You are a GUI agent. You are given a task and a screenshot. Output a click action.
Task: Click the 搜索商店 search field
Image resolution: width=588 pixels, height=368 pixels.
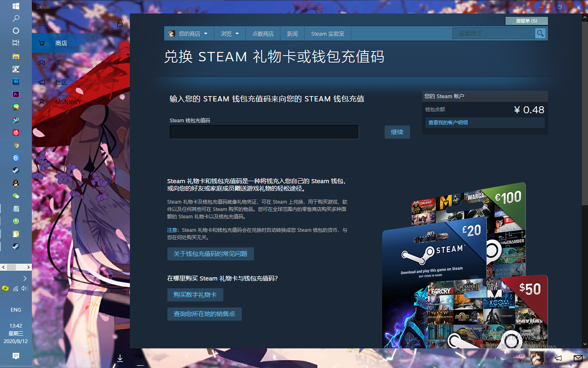coord(494,34)
